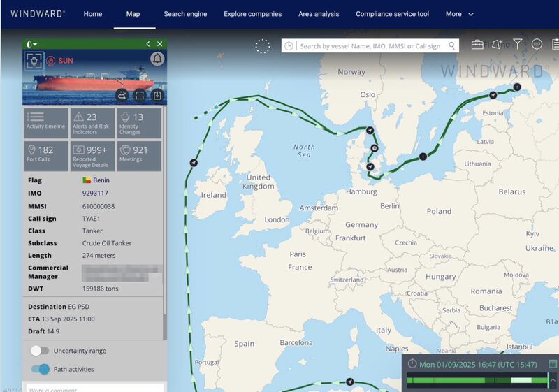Screen dimensions: 559x392
Task: Open the vessel type dropdown in panel header
Action: point(31,43)
